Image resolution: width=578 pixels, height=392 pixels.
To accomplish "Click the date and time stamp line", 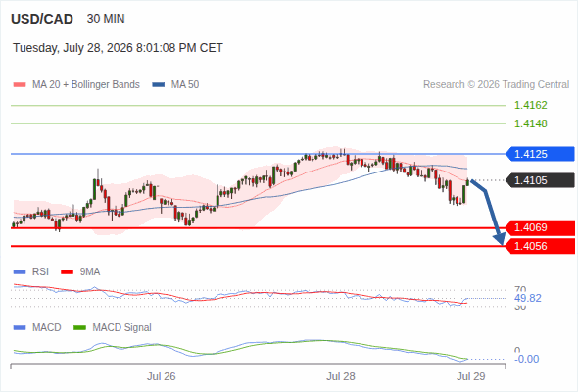I will point(118,48).
